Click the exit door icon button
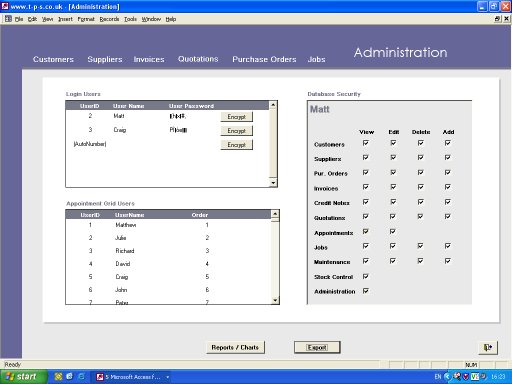Screen dimensions: 512x384 [x=488, y=347]
